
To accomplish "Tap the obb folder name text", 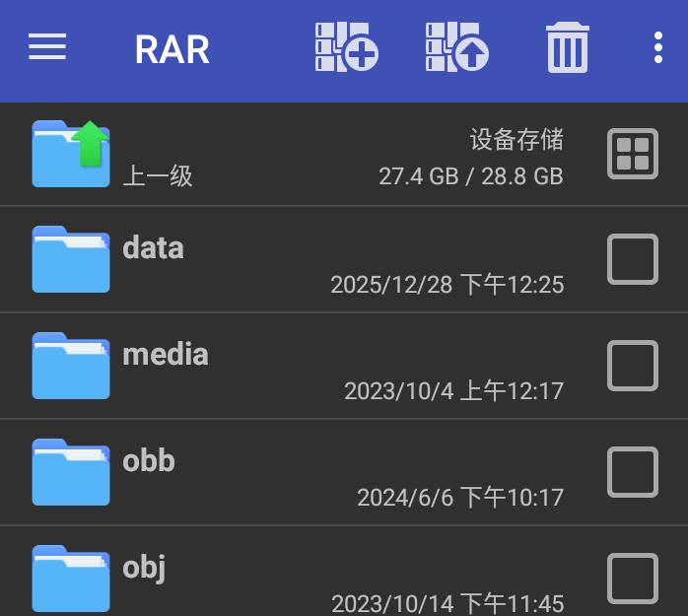I will [x=149, y=460].
